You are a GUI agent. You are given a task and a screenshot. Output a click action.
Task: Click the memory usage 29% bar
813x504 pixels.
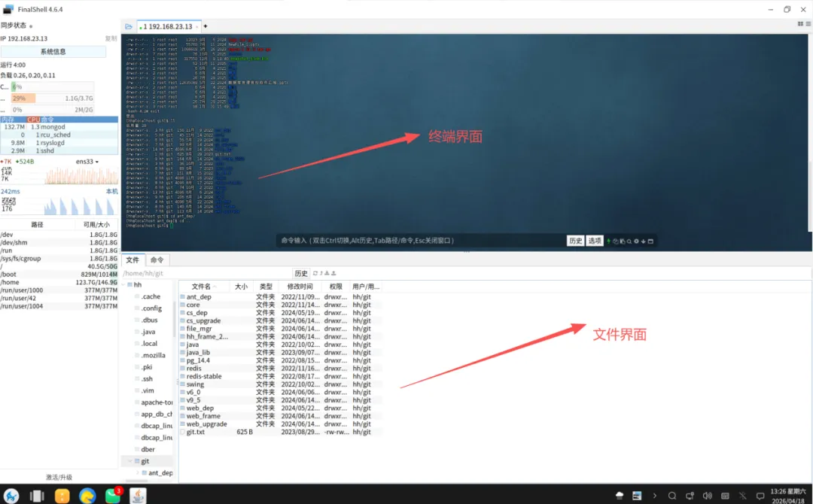53,99
